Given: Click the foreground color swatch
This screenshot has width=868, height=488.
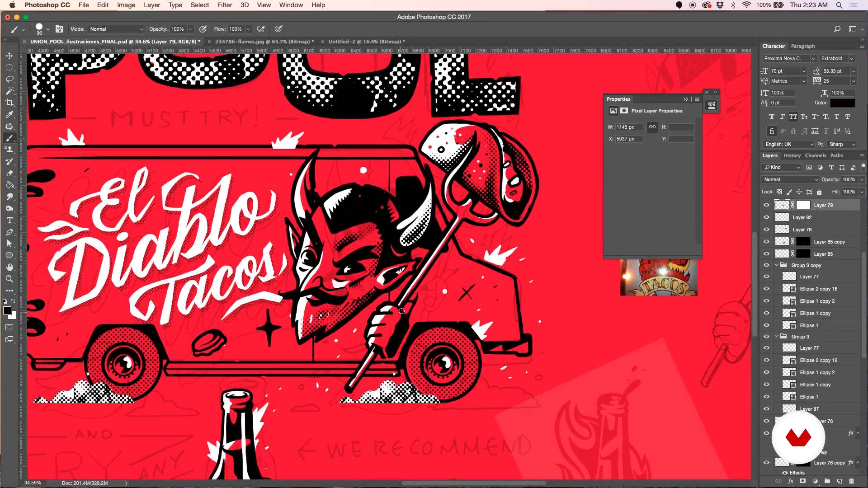Looking at the screenshot, I should pos(7,310).
